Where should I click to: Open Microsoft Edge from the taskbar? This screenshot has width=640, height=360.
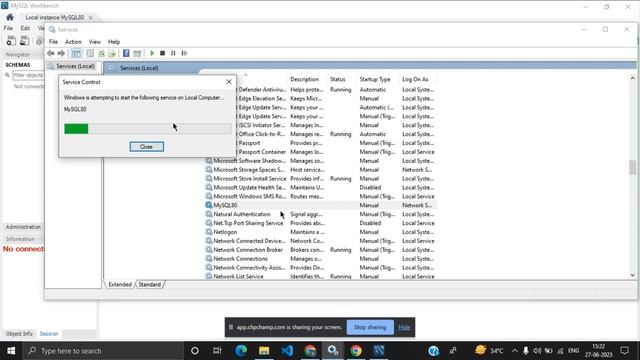[x=241, y=351]
